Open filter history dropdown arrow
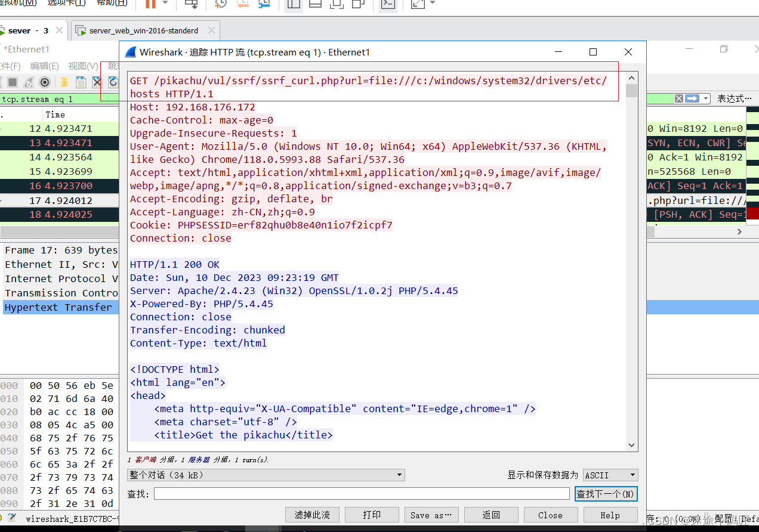Image resolution: width=759 pixels, height=532 pixels. pyautogui.click(x=706, y=99)
